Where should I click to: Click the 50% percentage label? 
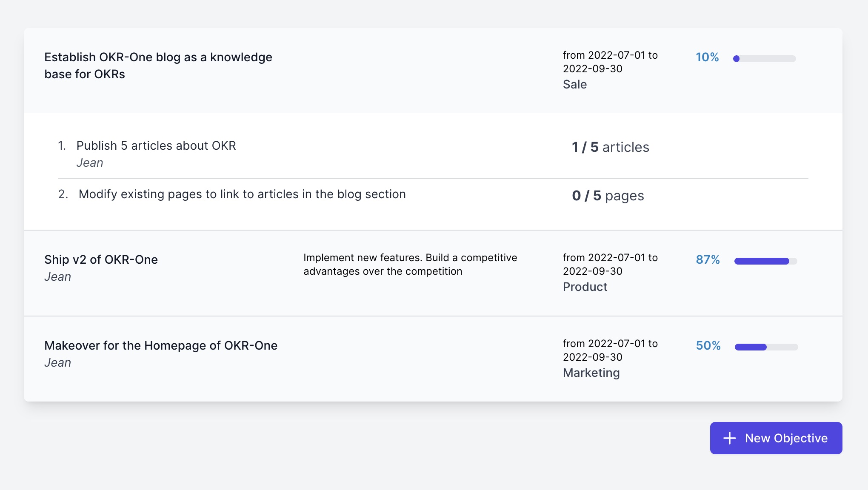[x=708, y=345]
